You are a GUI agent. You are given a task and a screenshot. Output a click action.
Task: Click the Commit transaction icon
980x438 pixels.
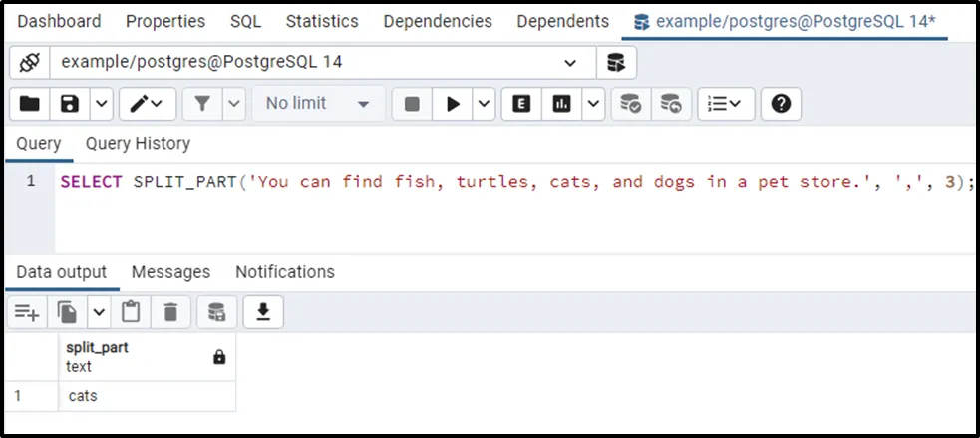[x=630, y=103]
